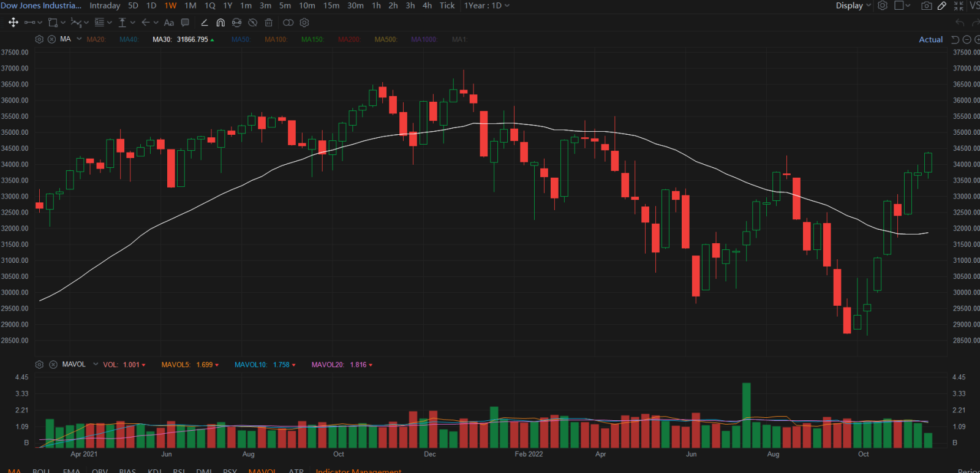Hide all drawings with eye-slash icon

pyautogui.click(x=252, y=23)
